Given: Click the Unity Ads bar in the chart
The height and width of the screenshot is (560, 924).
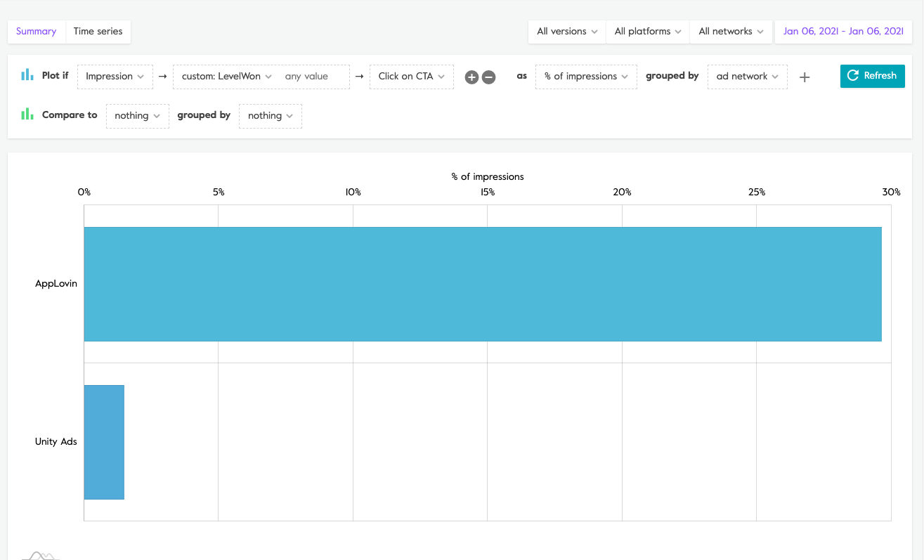Looking at the screenshot, I should tap(104, 442).
